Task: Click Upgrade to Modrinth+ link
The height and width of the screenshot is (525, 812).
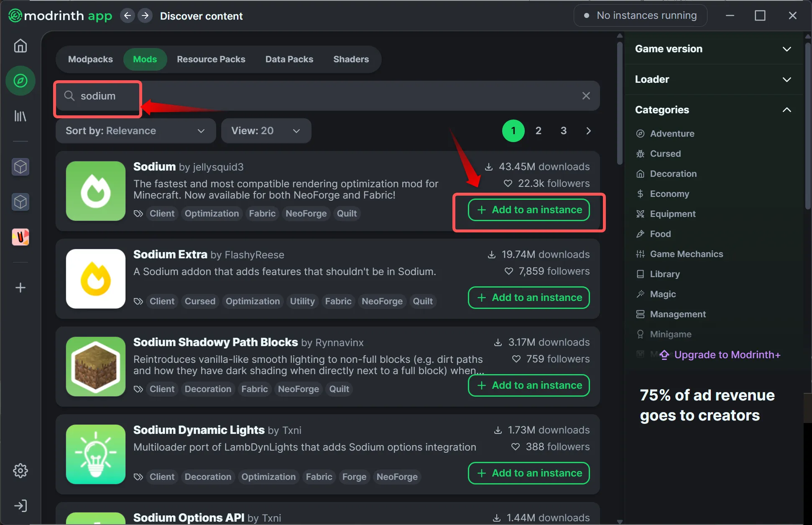Action: click(x=727, y=355)
